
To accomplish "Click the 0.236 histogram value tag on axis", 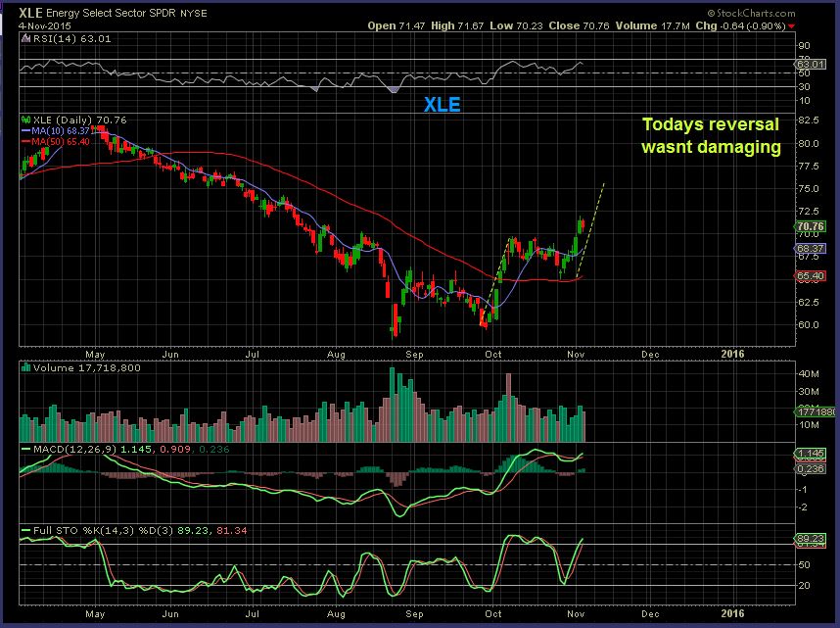I will [810, 468].
